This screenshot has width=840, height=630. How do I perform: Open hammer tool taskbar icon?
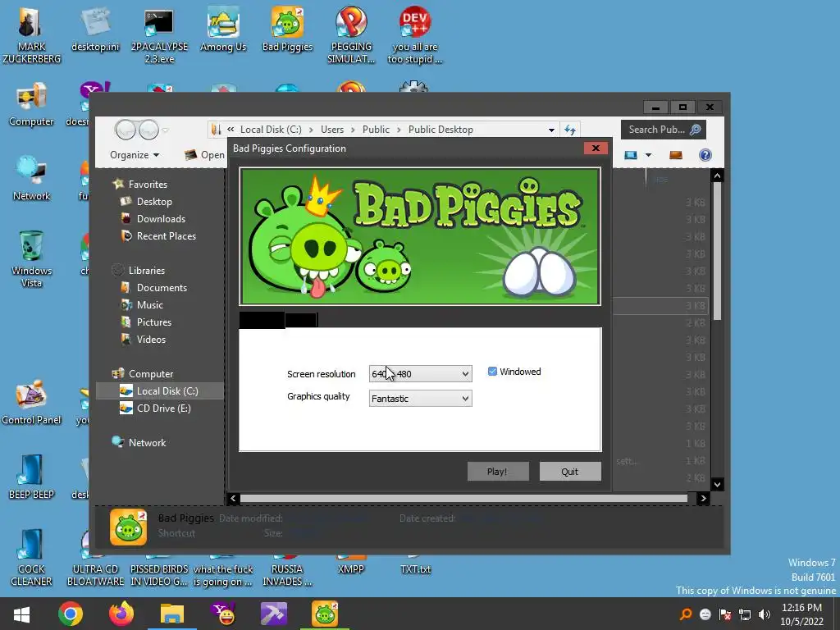click(x=274, y=614)
